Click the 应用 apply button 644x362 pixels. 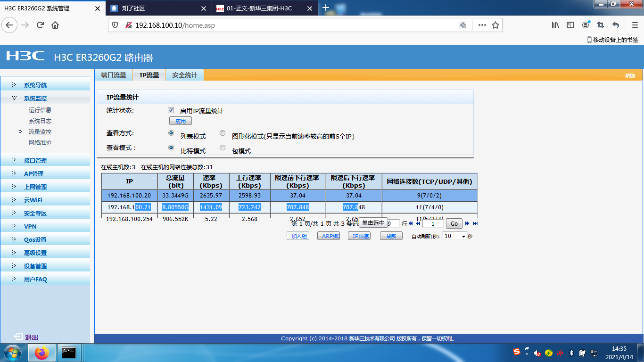[x=181, y=121]
